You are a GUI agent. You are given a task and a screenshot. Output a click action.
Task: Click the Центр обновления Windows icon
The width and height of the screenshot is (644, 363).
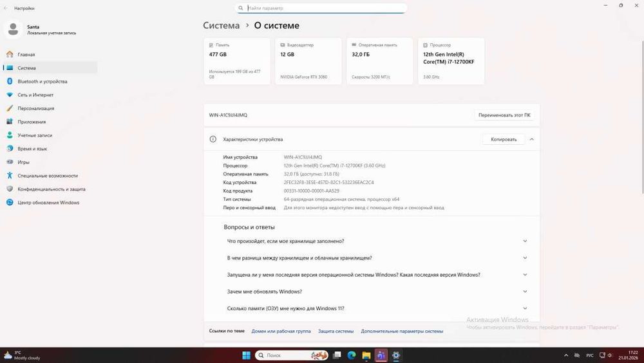[x=10, y=203]
